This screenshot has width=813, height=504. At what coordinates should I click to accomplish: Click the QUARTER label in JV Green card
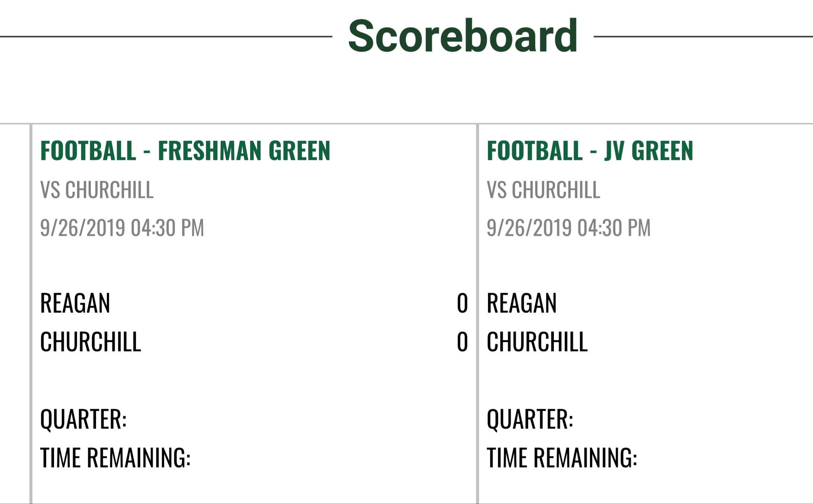click(x=530, y=419)
